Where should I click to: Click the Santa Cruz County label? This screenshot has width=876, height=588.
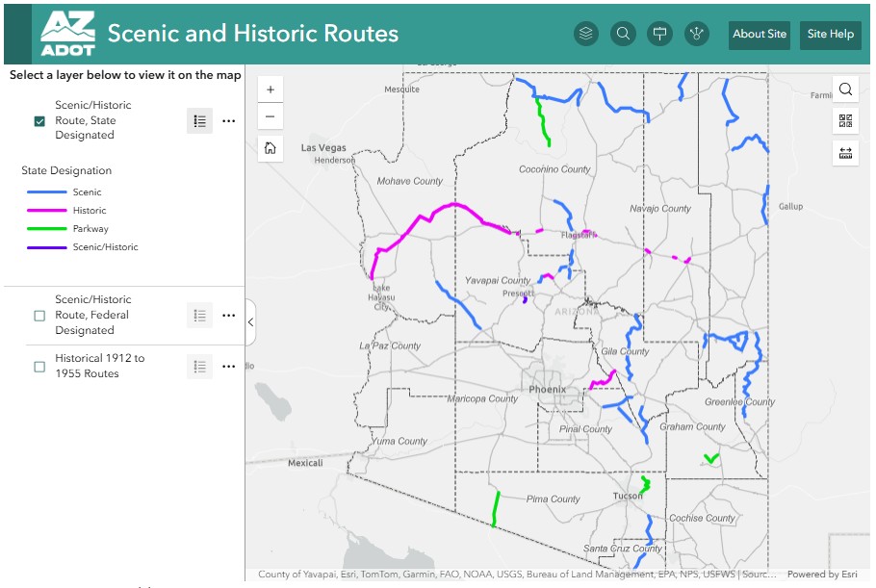click(623, 549)
